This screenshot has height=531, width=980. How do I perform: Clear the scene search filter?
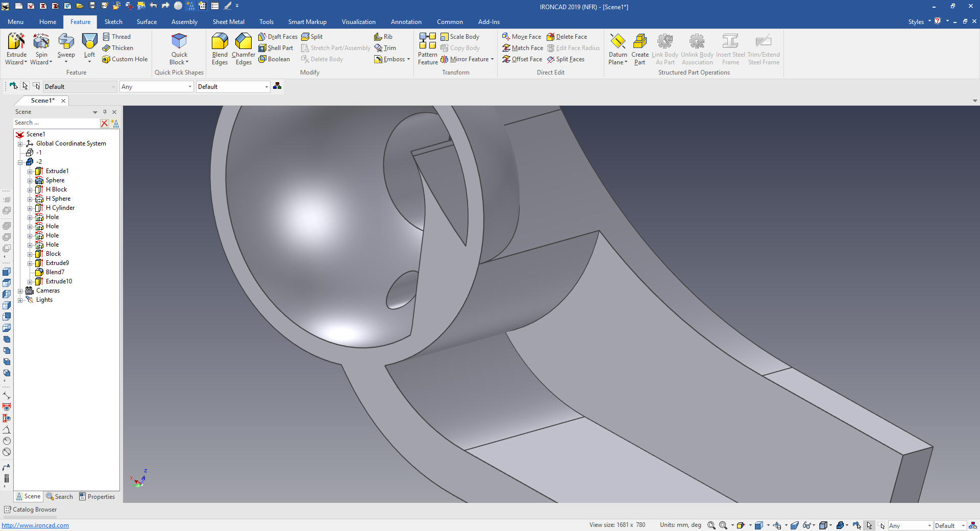click(104, 123)
